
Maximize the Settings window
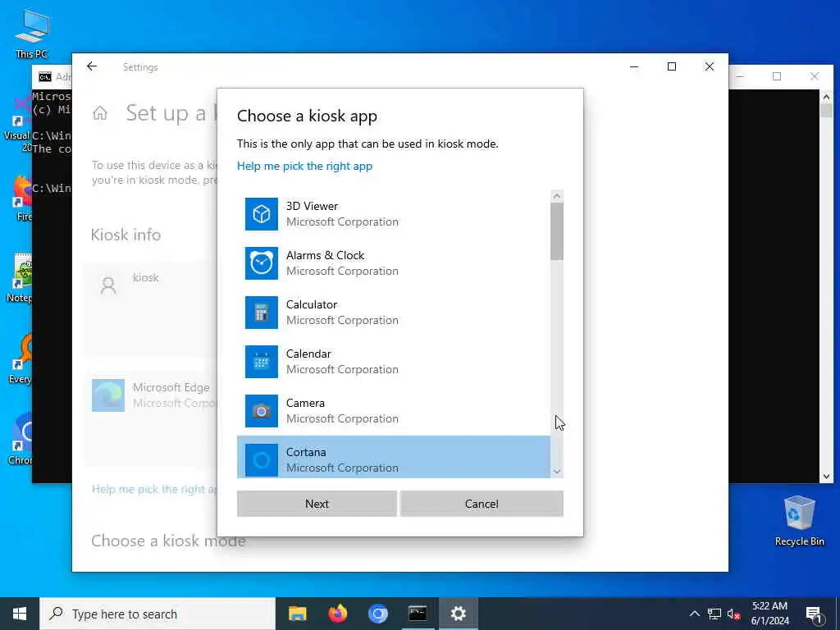coord(672,66)
